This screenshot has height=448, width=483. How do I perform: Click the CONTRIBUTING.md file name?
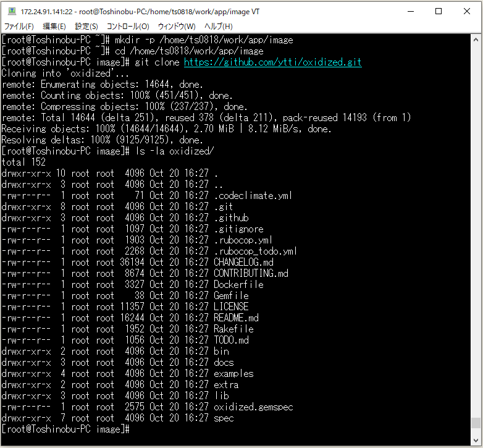pyautogui.click(x=251, y=273)
